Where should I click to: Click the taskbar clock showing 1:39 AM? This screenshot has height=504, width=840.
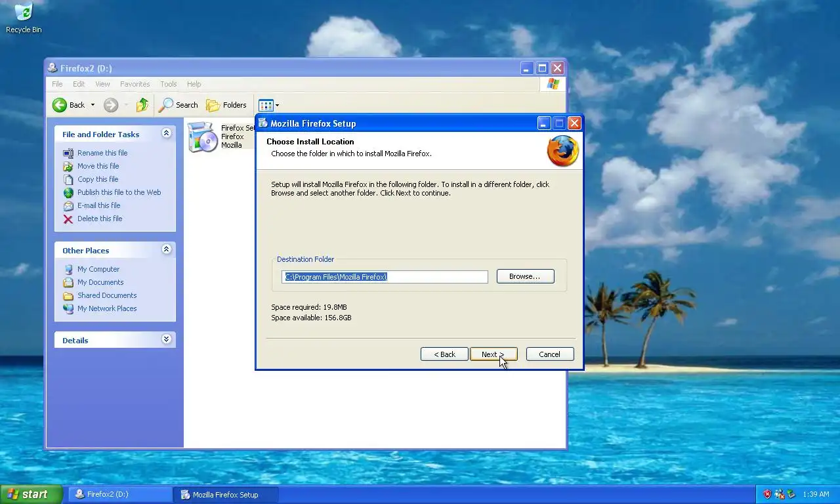point(816,494)
